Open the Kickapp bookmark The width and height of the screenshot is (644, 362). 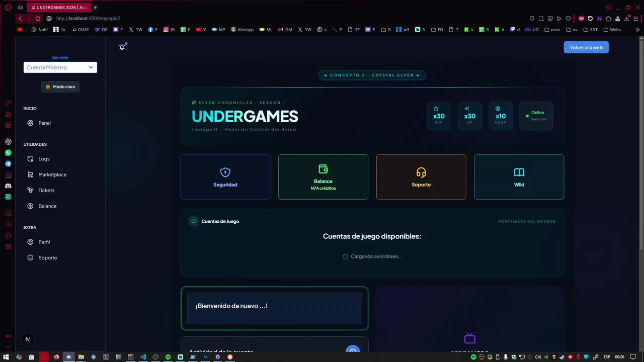242,30
